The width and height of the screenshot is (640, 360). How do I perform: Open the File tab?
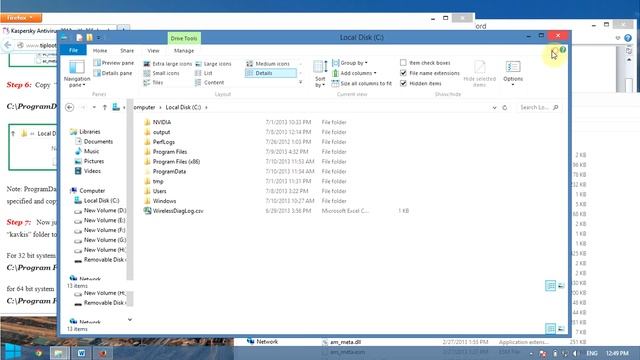pos(73,50)
